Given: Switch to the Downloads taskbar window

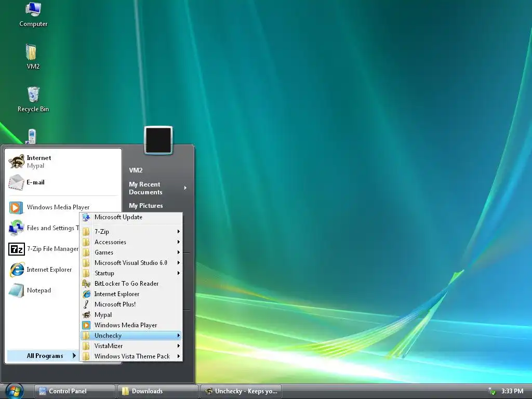Looking at the screenshot, I should pyautogui.click(x=157, y=391).
